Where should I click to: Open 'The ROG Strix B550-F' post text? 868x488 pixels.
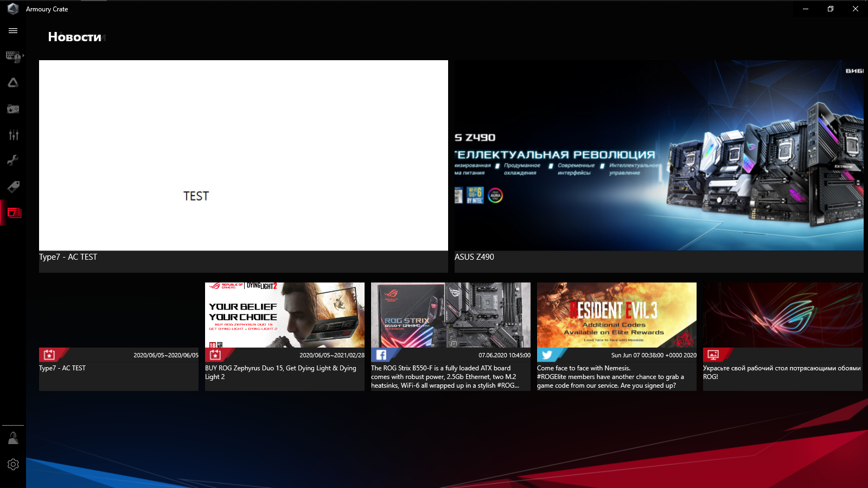point(445,377)
